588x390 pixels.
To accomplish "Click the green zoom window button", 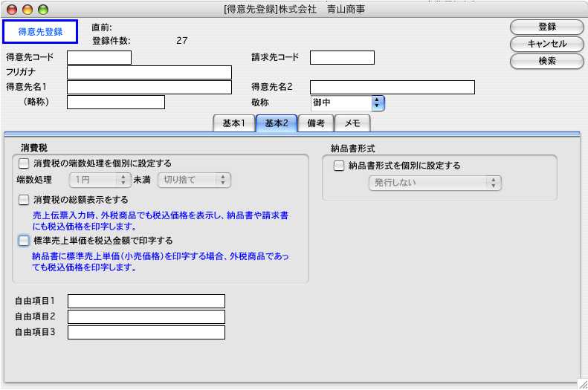I will (x=42, y=10).
